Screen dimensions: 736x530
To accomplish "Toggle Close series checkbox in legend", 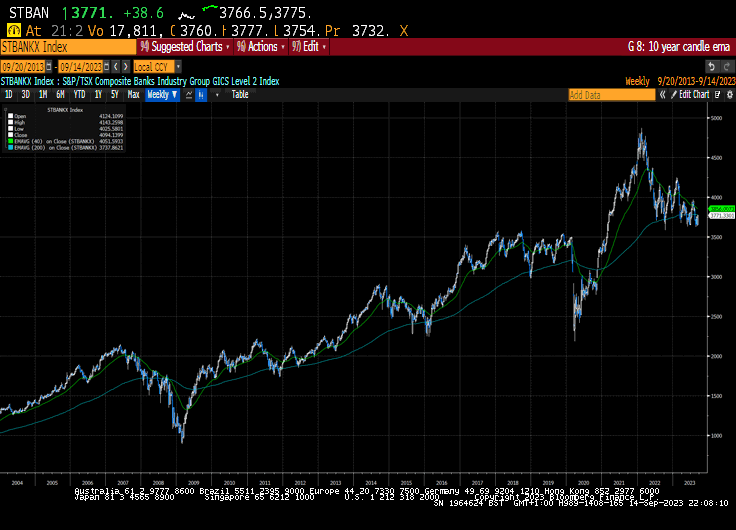I will point(10,135).
